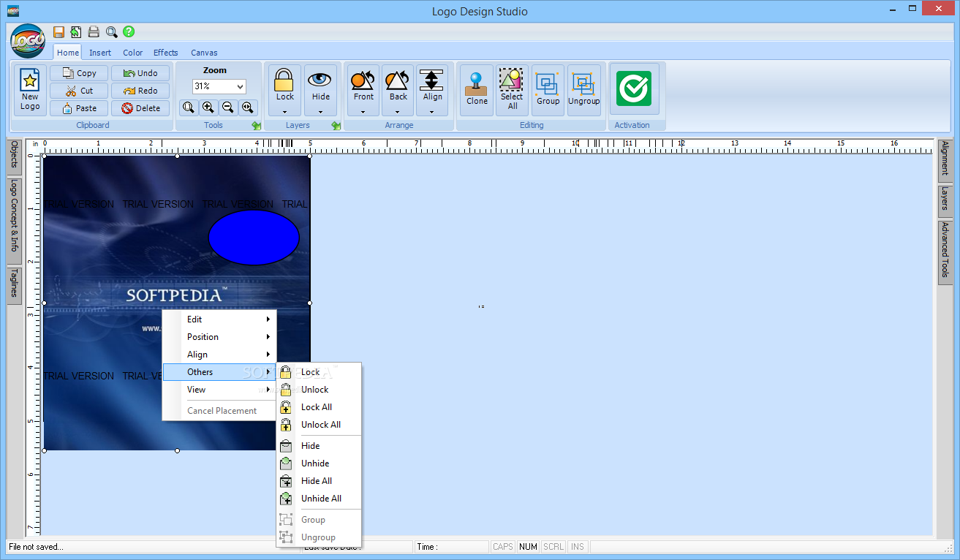Image resolution: width=960 pixels, height=560 pixels.
Task: Click the Save floppy disk icon
Action: pyautogui.click(x=58, y=31)
